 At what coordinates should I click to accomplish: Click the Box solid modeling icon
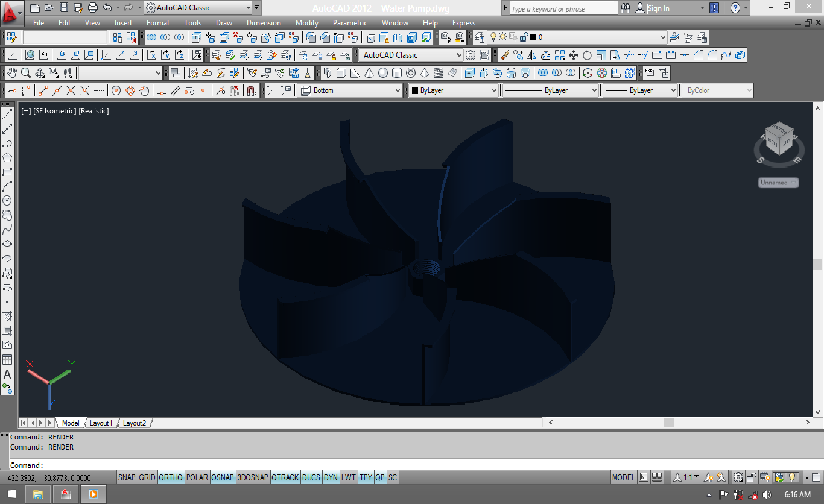tap(341, 73)
